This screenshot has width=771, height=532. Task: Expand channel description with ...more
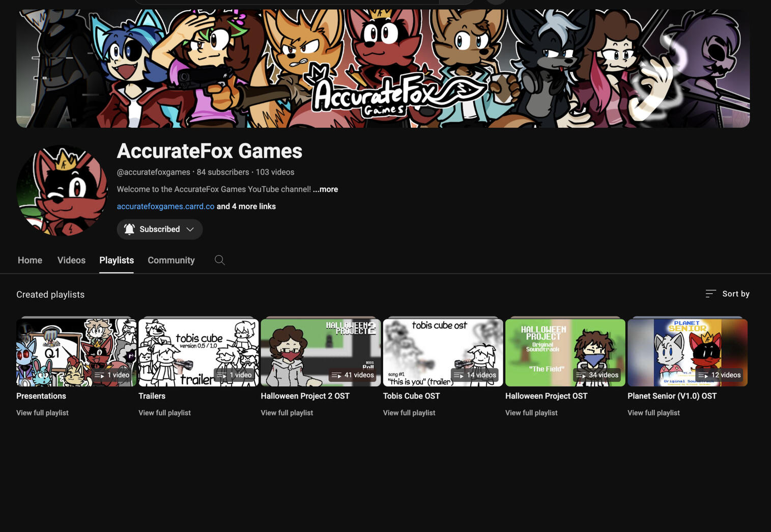tap(325, 189)
